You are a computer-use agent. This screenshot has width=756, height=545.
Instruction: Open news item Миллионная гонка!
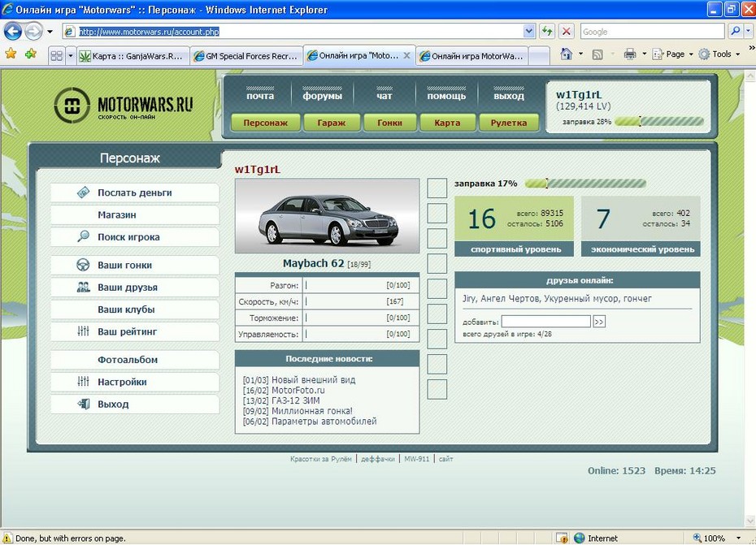(312, 411)
